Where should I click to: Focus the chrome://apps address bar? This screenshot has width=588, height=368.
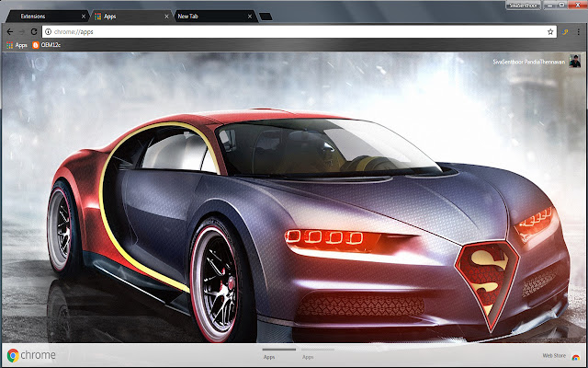(x=299, y=32)
